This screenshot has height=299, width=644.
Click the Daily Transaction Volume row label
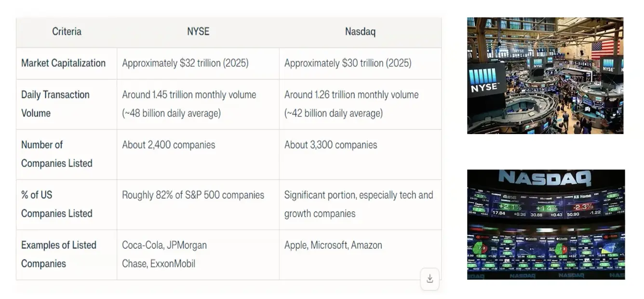[55, 104]
